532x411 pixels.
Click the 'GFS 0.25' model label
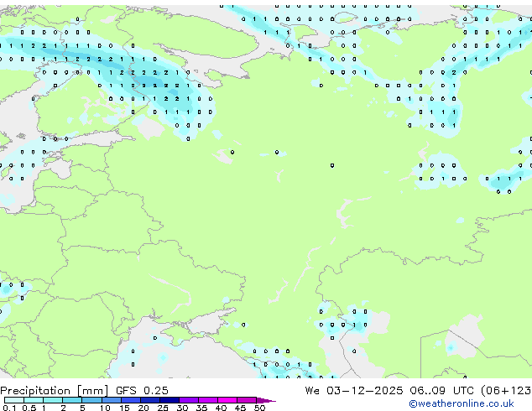(x=142, y=391)
